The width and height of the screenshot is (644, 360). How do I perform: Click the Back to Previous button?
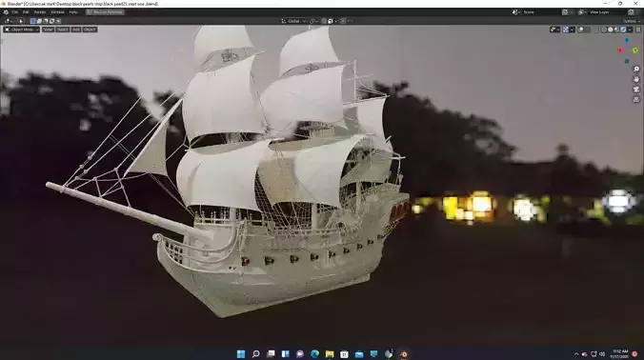[x=105, y=11]
